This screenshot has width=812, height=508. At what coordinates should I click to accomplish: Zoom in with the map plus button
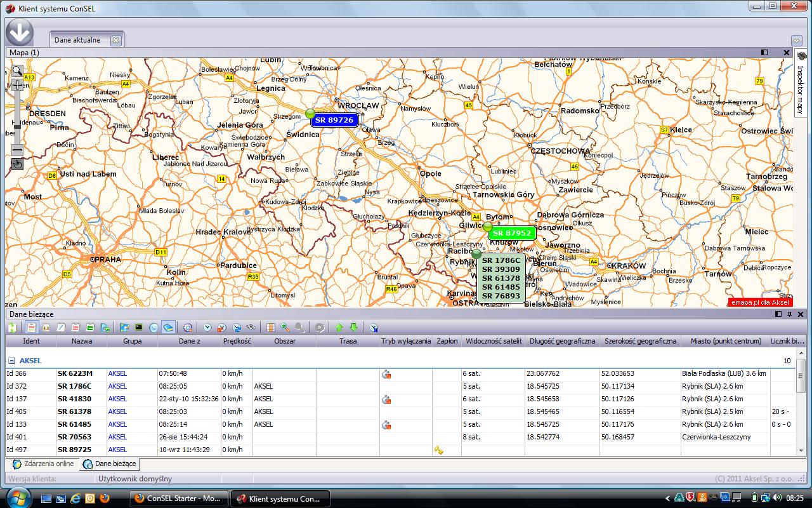click(x=17, y=84)
